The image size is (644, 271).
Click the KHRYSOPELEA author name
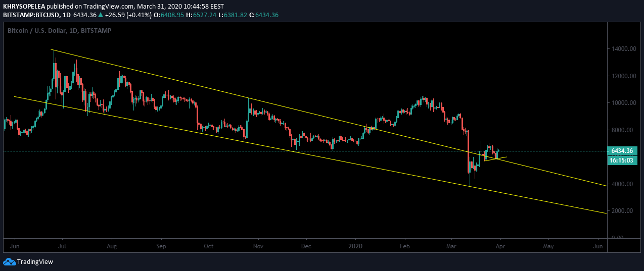[24, 6]
